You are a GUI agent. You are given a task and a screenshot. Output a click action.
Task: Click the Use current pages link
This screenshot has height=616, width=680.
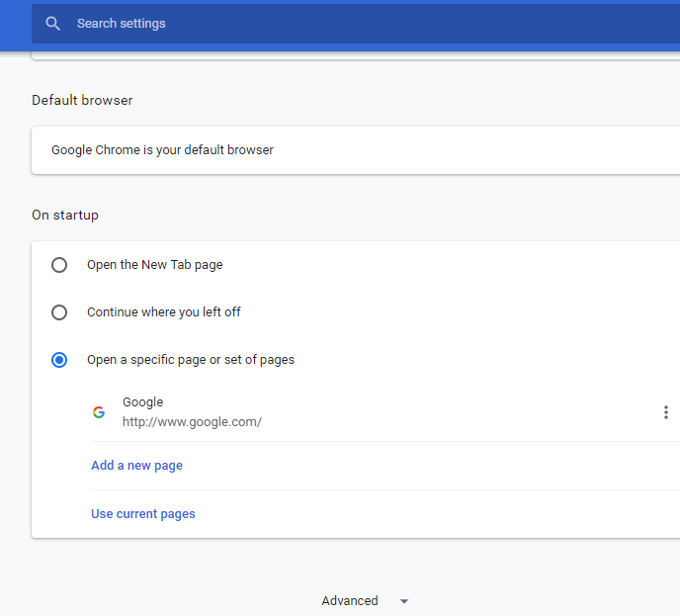(143, 514)
